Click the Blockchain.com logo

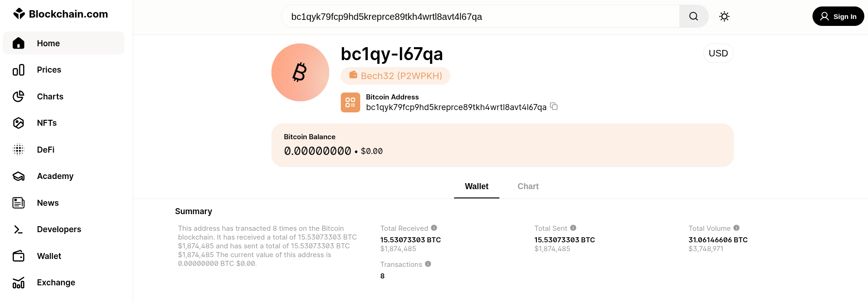[61, 14]
